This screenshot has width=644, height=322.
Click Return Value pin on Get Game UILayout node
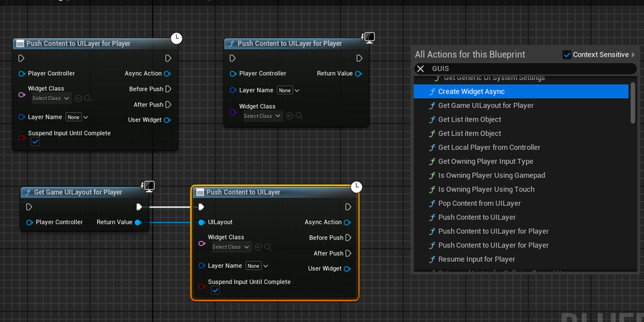138,223
